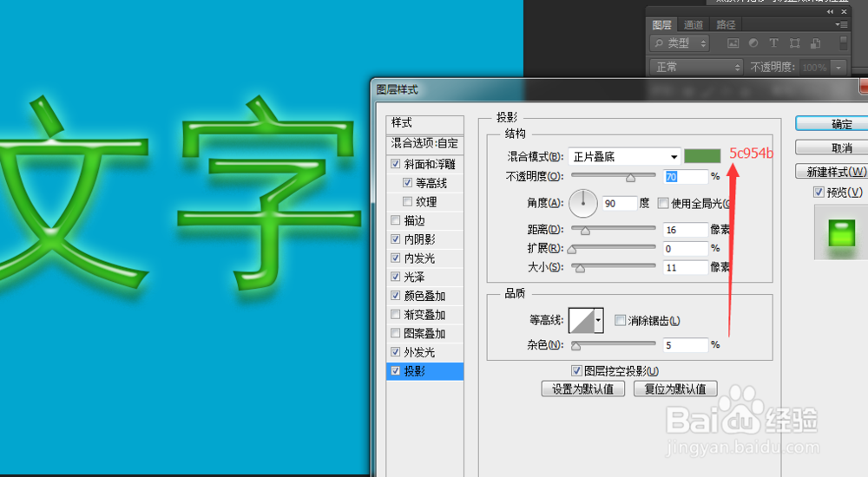This screenshot has width=868, height=477.
Task: Select the Styles (样式) list header
Action: pos(425,123)
